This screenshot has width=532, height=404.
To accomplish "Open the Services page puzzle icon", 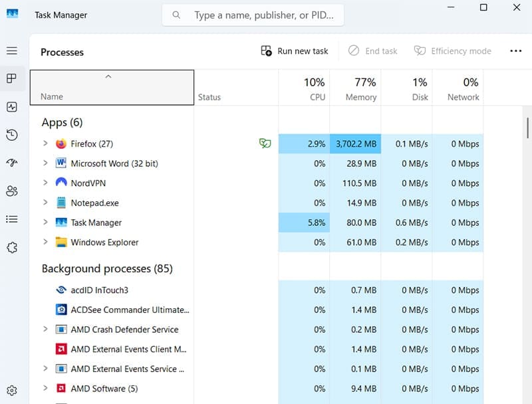I will [11, 248].
